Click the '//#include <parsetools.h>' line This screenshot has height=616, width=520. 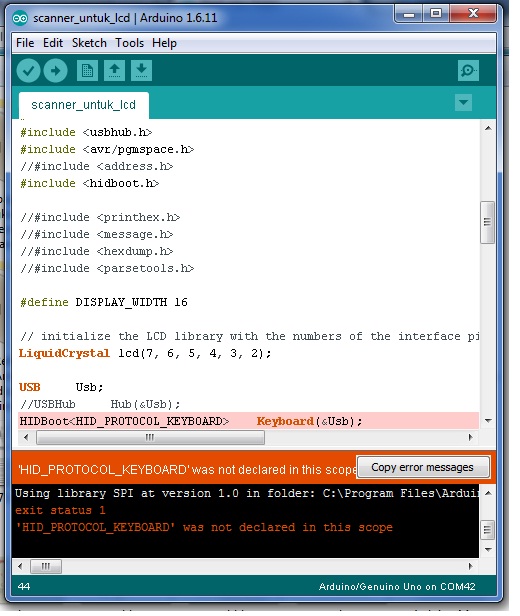107,268
